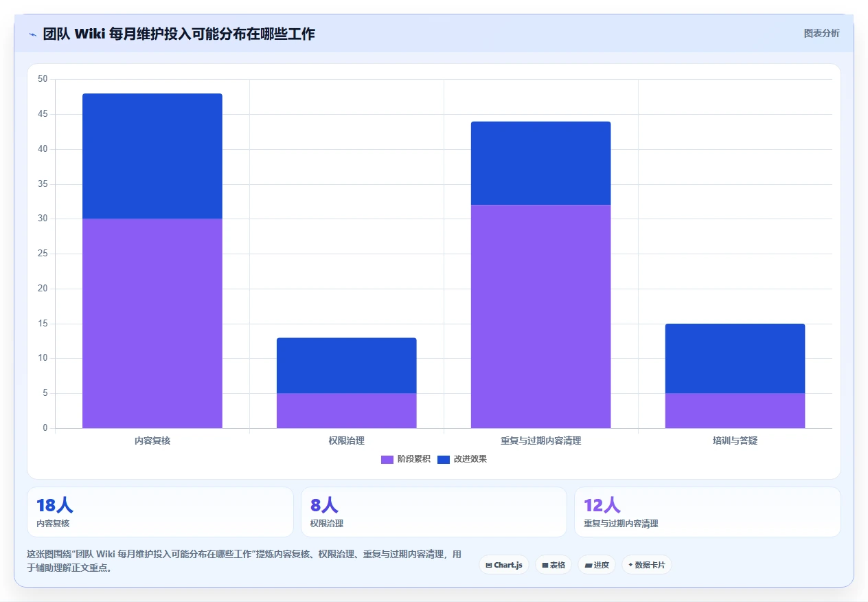Click the blue segment of the 重复与过期内容清理 bar
The image size is (868, 602).
(541, 163)
